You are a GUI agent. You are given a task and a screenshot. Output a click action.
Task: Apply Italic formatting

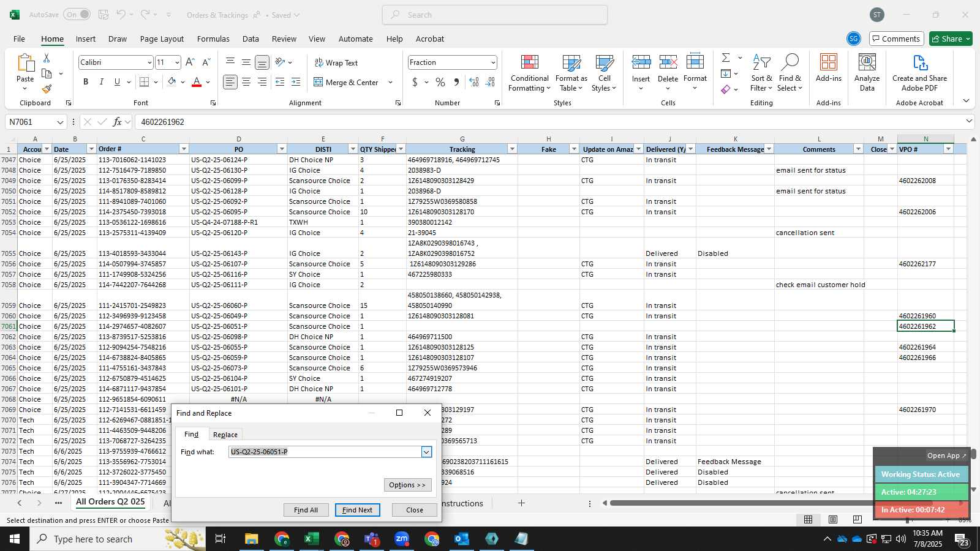tap(101, 82)
